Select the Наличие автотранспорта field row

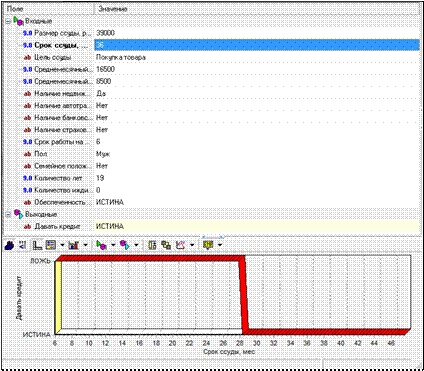click(x=211, y=106)
